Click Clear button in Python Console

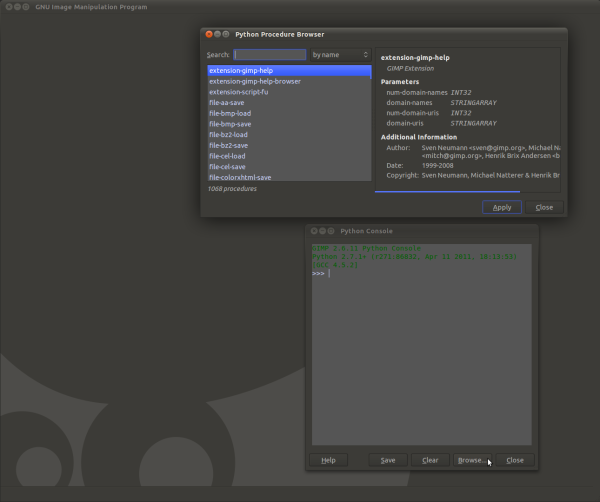click(430, 460)
